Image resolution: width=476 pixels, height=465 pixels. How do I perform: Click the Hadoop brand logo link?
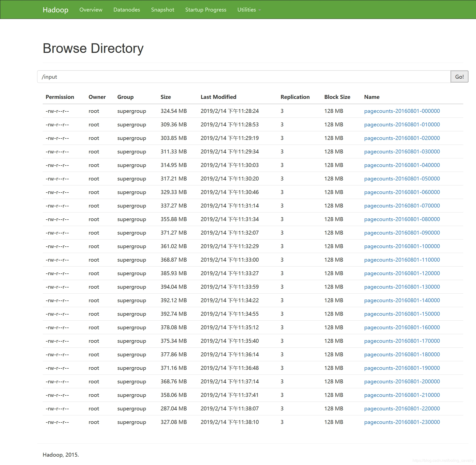click(55, 10)
